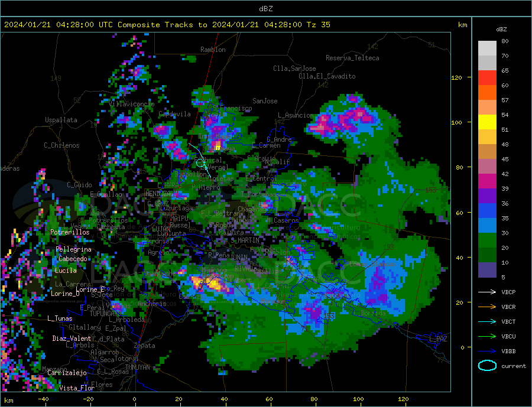Pick the 39–42 dBZ magenta swatch
This screenshot has width=532, height=407.
tap(487, 181)
